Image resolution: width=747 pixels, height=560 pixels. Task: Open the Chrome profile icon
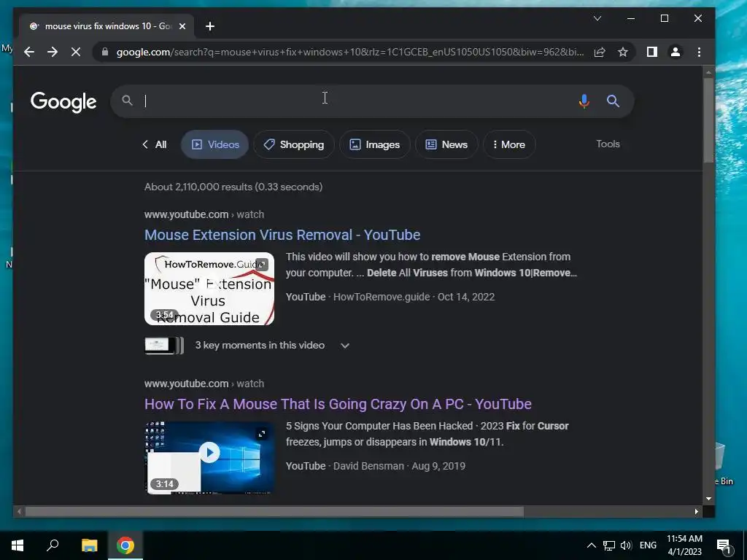(x=675, y=52)
